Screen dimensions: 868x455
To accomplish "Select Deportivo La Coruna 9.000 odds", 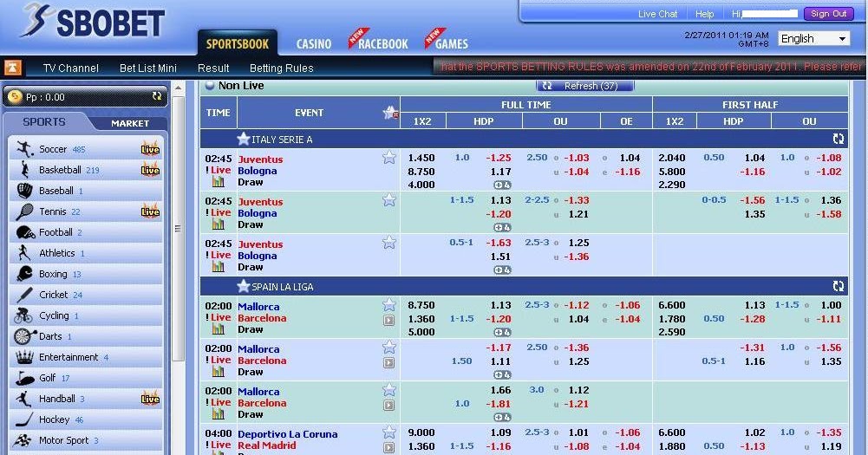I will (421, 432).
